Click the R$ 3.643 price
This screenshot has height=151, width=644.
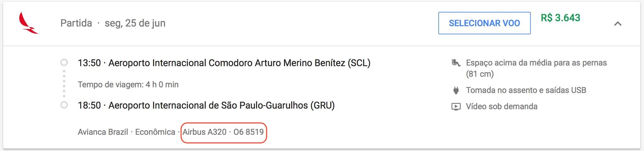pos(560,18)
